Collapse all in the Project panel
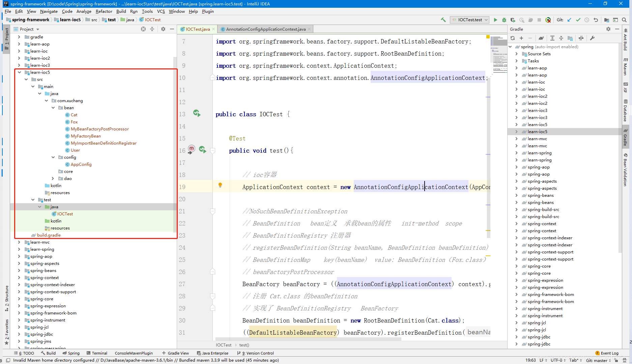This screenshot has width=632, height=364. click(x=152, y=29)
